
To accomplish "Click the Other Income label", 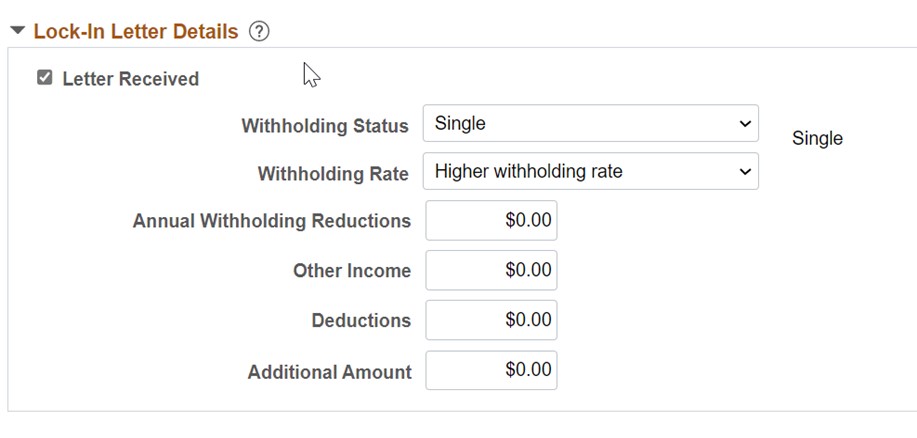I will coord(352,271).
